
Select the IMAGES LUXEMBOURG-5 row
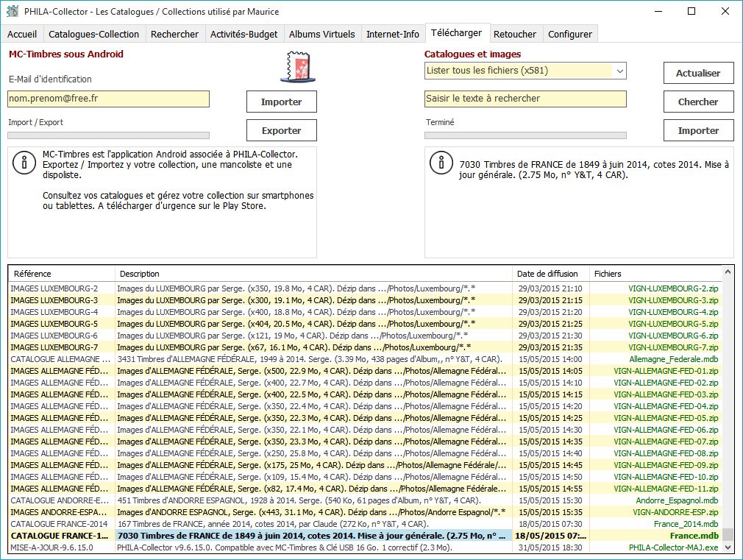tap(366, 324)
